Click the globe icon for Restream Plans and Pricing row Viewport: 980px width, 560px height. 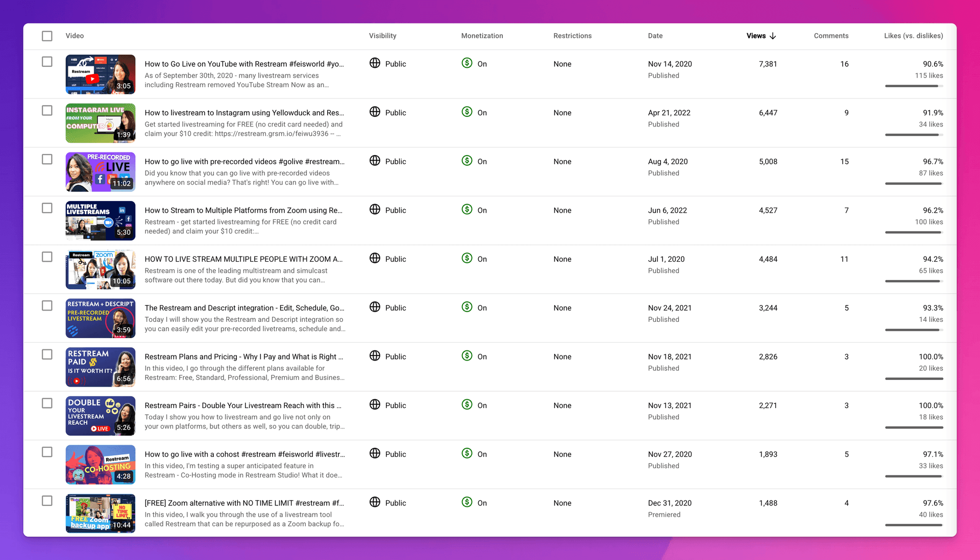375,355
